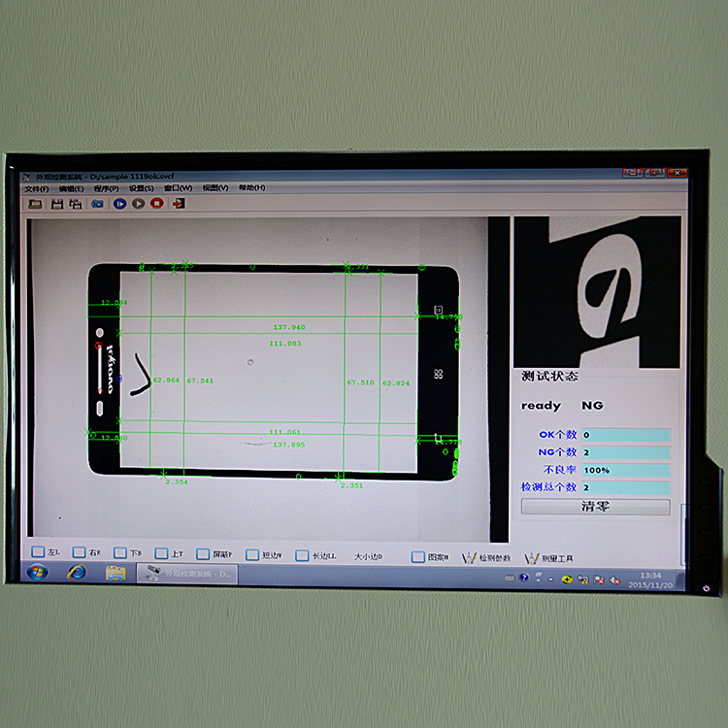Click the save-as toolbar icon
The image size is (728, 728).
[x=75, y=204]
